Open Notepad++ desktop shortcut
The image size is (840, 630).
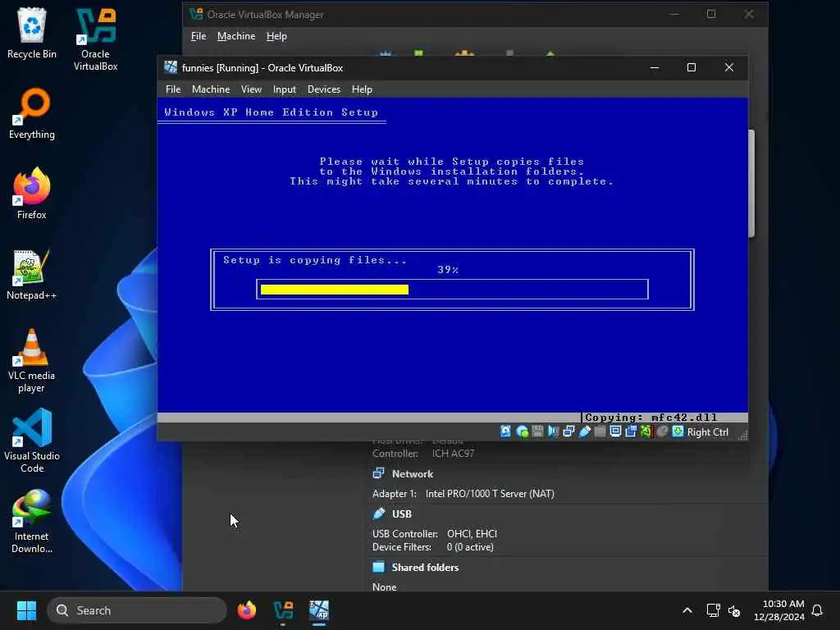32,274
